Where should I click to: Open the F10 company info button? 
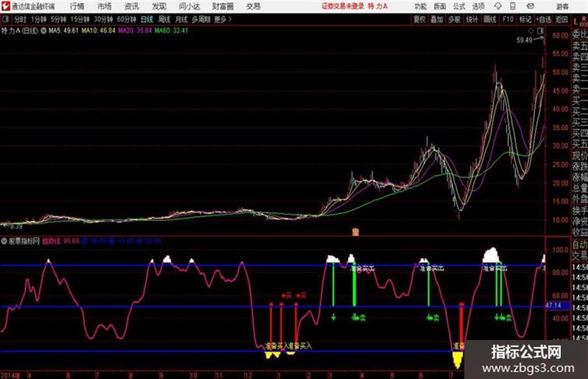(x=508, y=19)
